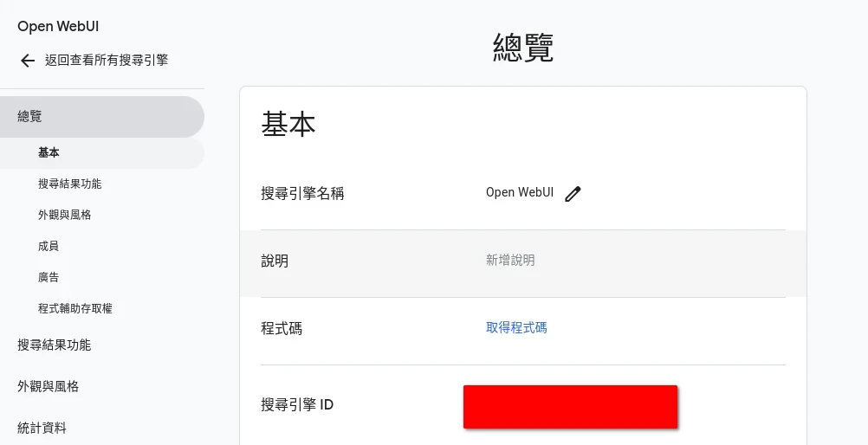Open 程式輔助存取權 in sidebar
Viewport: 868px width, 445px height.
coord(75,309)
